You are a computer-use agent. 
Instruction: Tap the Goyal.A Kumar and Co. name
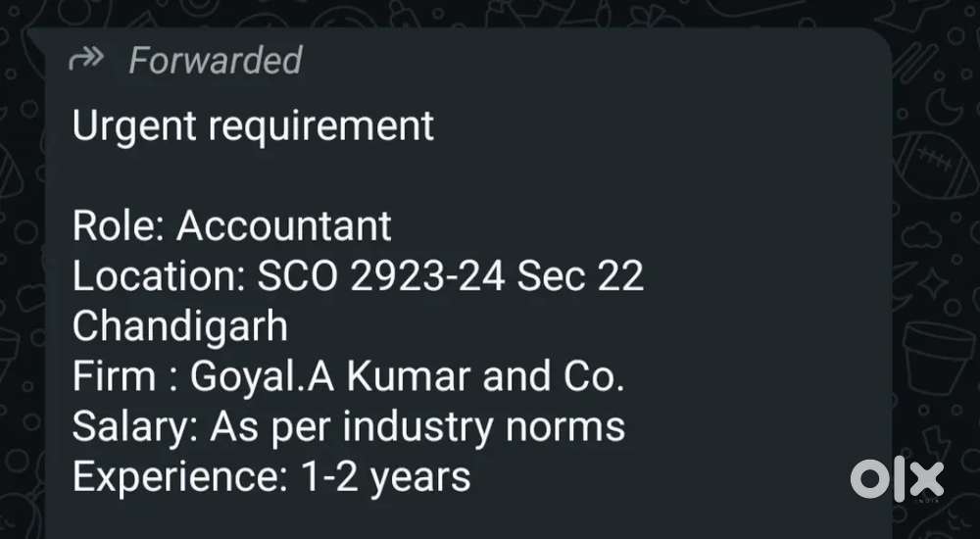407,377
